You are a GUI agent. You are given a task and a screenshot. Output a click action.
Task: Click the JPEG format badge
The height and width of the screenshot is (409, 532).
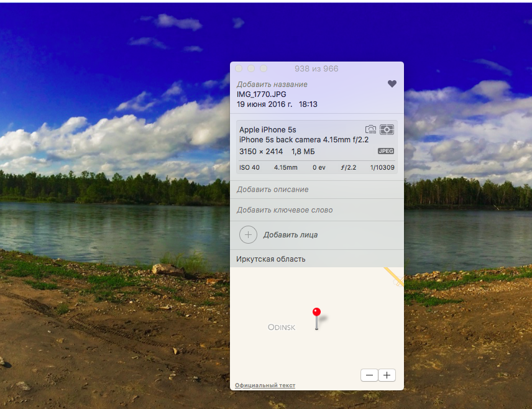[x=386, y=151]
